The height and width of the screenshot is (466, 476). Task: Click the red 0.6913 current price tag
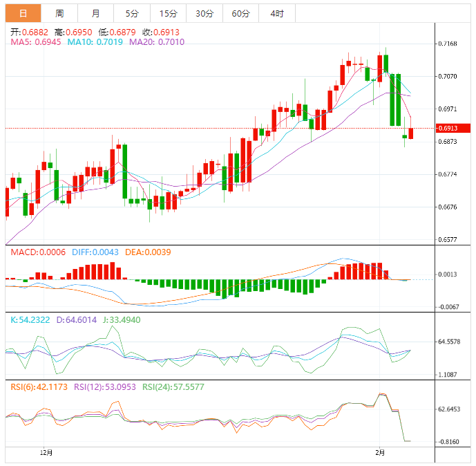point(453,128)
